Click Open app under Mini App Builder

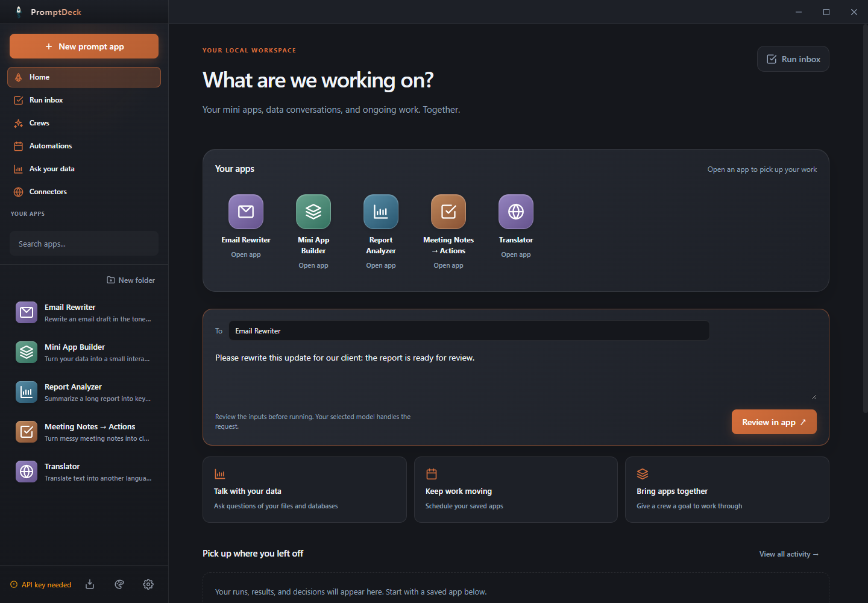click(313, 265)
